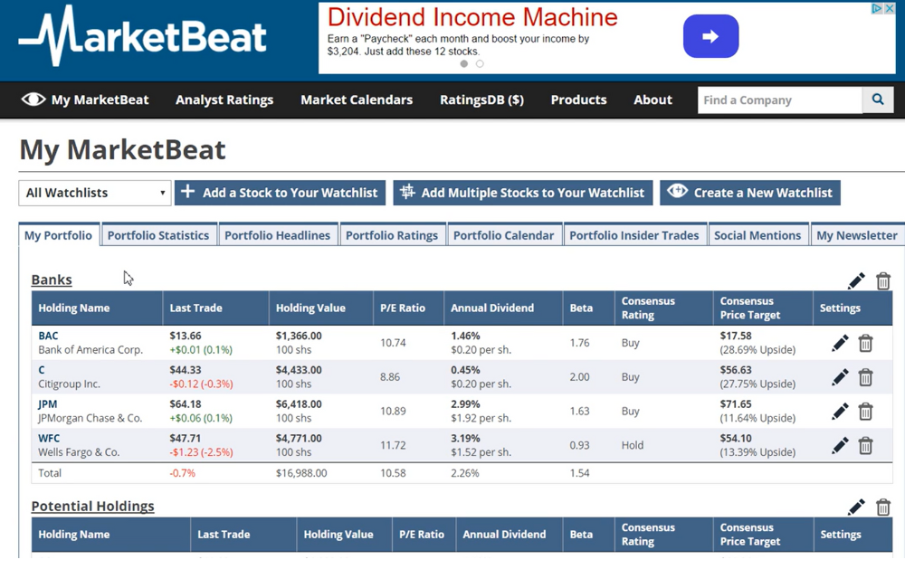Viewport: 905px width, 588px height.
Task: Delete the Potential Holdings watchlist
Action: point(883,507)
